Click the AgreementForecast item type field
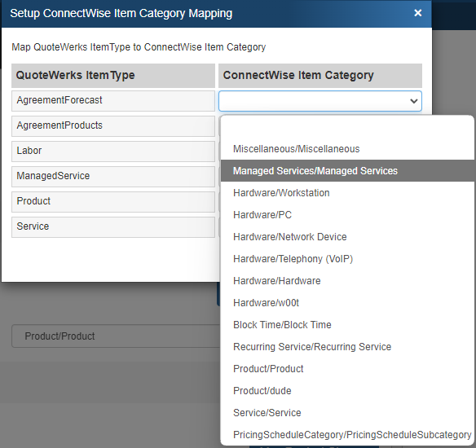Viewport: 476px width, 448px height. (x=113, y=101)
